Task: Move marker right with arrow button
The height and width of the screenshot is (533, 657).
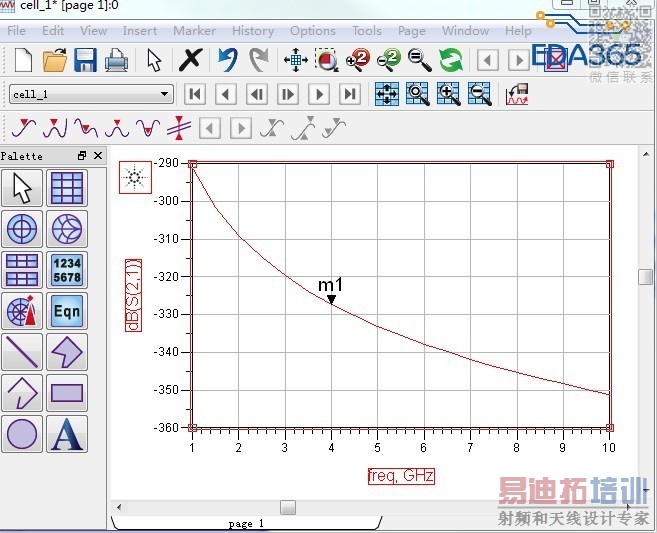Action: pyautogui.click(x=241, y=128)
